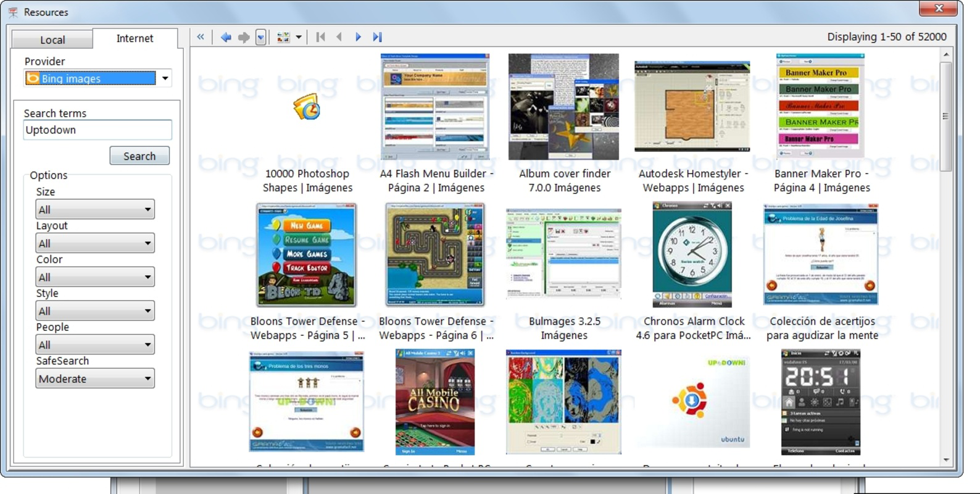Open the Size dropdown
The height and width of the screenshot is (494, 980).
(x=95, y=209)
